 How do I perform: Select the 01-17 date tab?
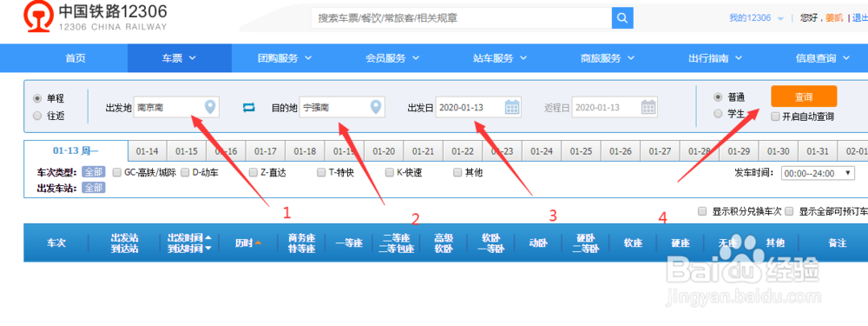click(x=265, y=150)
